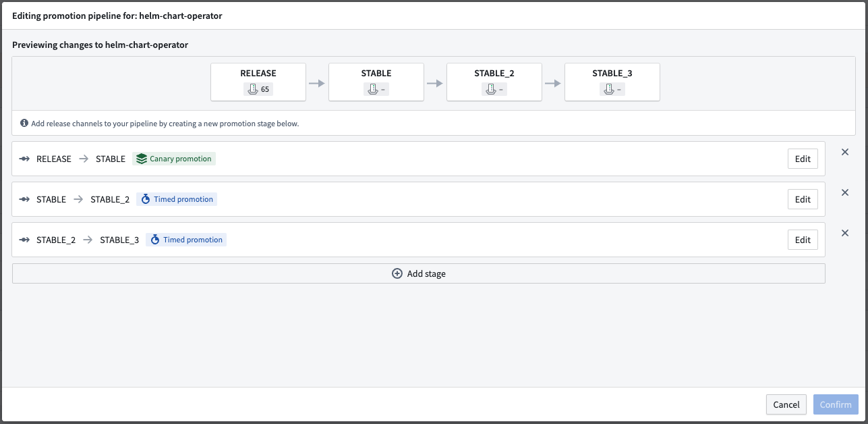Click the Timed promotion tag for STABLE_3

(x=186, y=240)
